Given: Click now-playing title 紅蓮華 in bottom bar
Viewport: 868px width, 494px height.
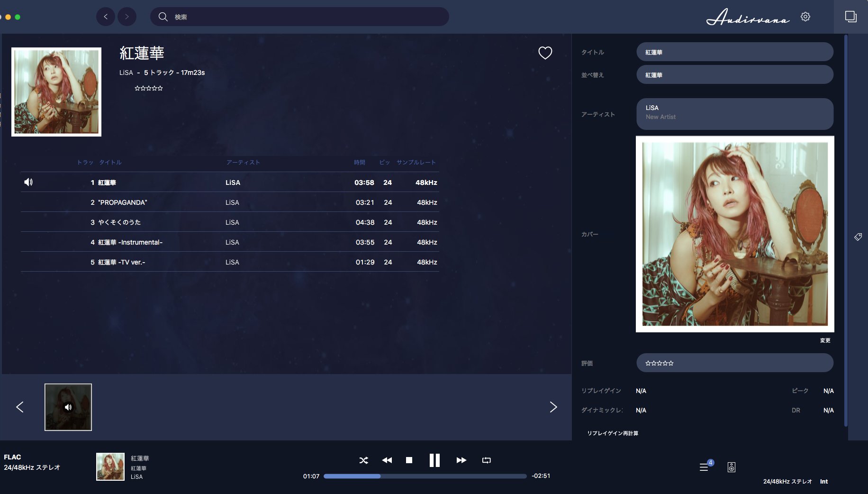Looking at the screenshot, I should point(140,458).
